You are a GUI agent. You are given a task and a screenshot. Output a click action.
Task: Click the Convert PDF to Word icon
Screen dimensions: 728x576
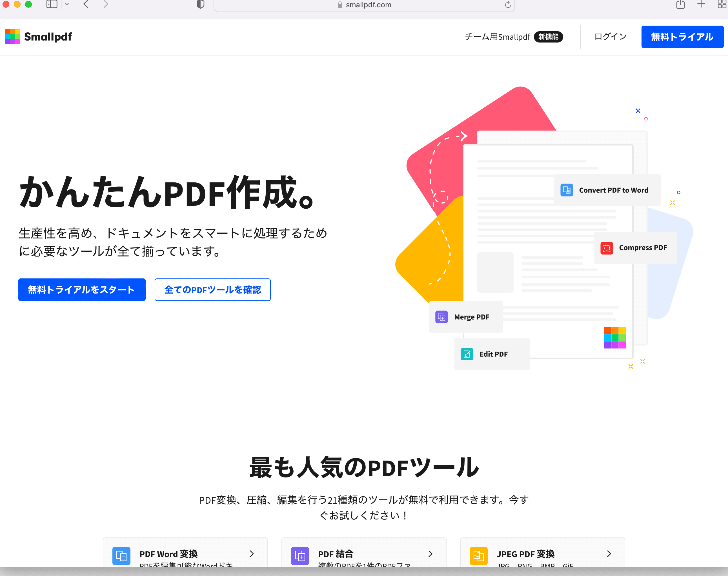coord(566,190)
